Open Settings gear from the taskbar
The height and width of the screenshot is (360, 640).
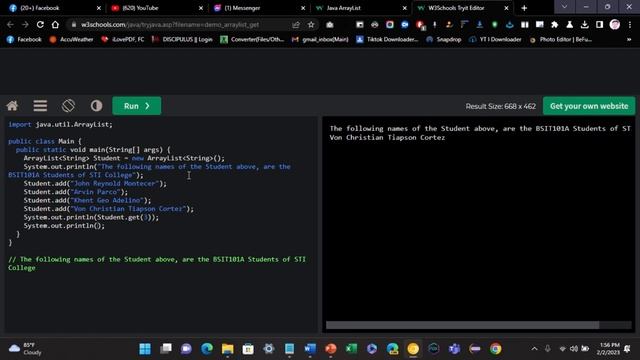(x=269, y=349)
